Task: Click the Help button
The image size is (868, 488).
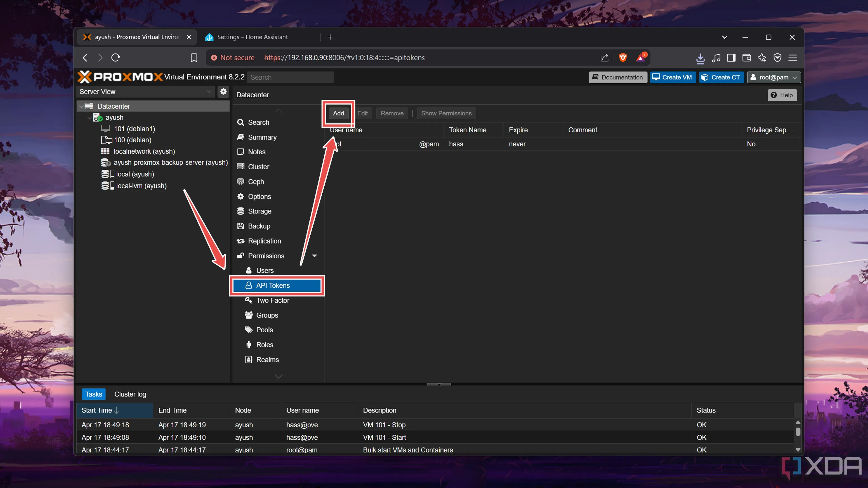Action: 782,95
